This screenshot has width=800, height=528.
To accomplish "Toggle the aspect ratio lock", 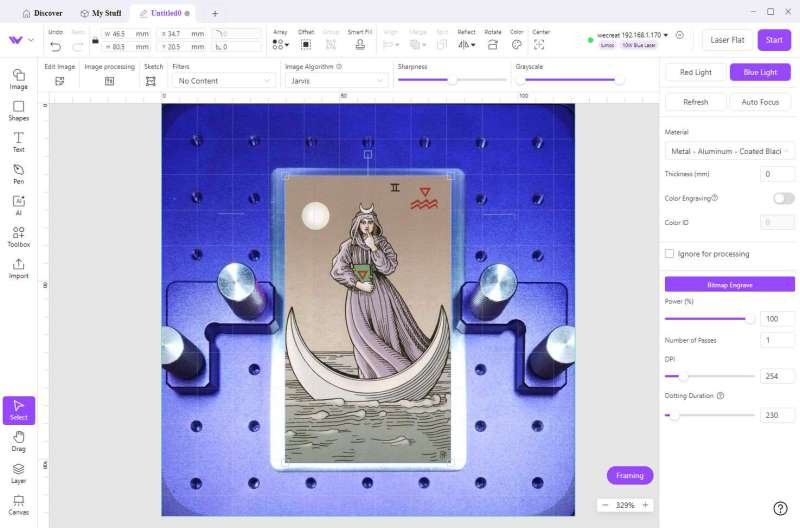I will 95,40.
